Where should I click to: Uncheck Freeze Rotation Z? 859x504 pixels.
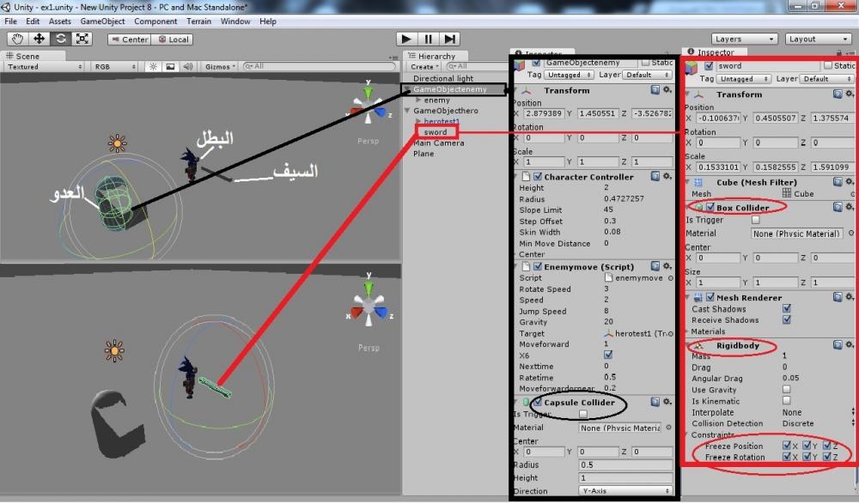[x=826, y=456]
